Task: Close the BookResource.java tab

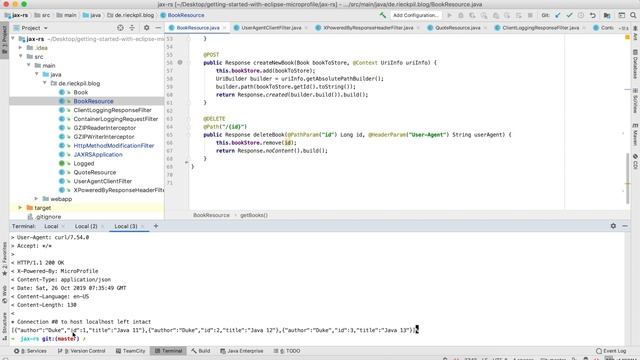Action: pos(224,28)
